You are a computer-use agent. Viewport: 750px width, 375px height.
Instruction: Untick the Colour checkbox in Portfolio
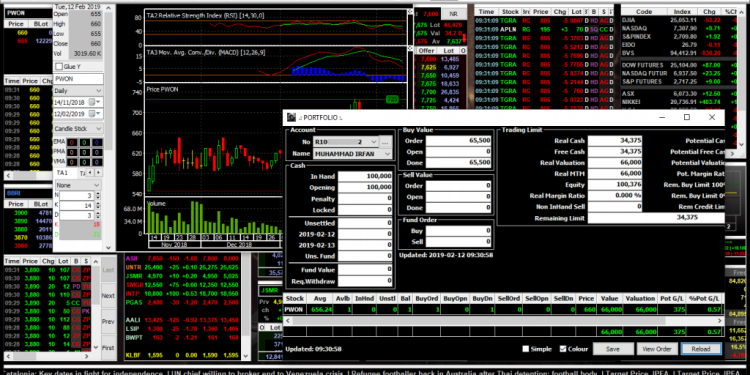pyautogui.click(x=563, y=349)
